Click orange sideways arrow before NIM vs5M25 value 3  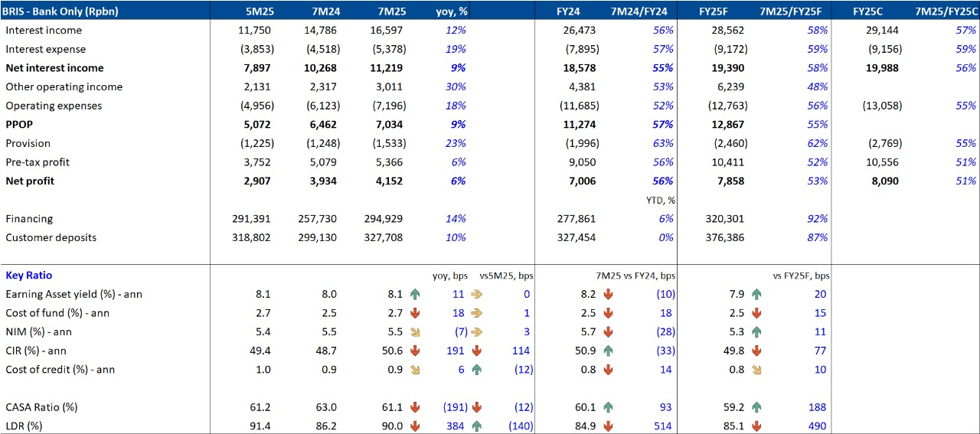[476, 331]
